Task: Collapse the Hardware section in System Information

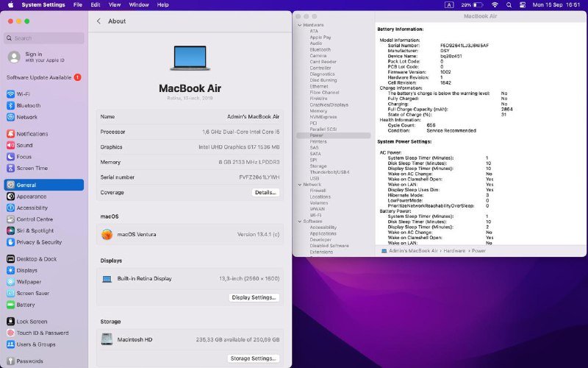Action: point(300,25)
